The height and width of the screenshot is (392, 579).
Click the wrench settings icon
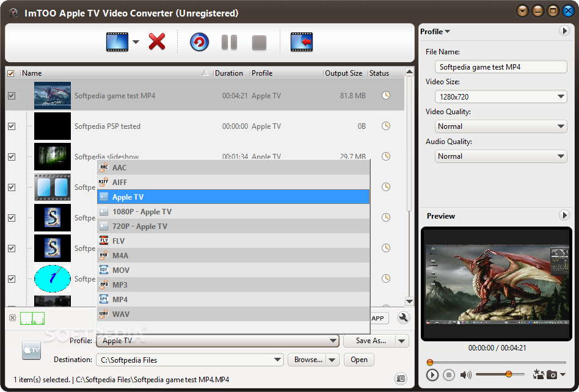403,318
